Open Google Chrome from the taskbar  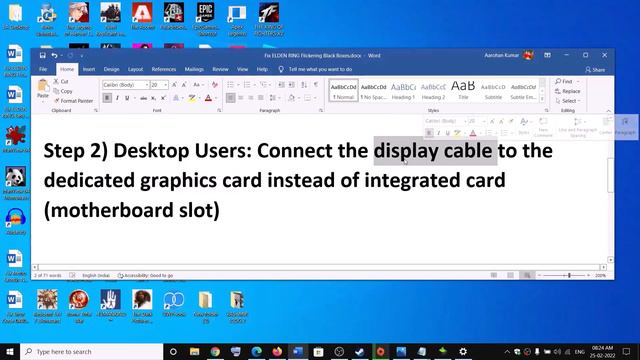click(x=215, y=351)
